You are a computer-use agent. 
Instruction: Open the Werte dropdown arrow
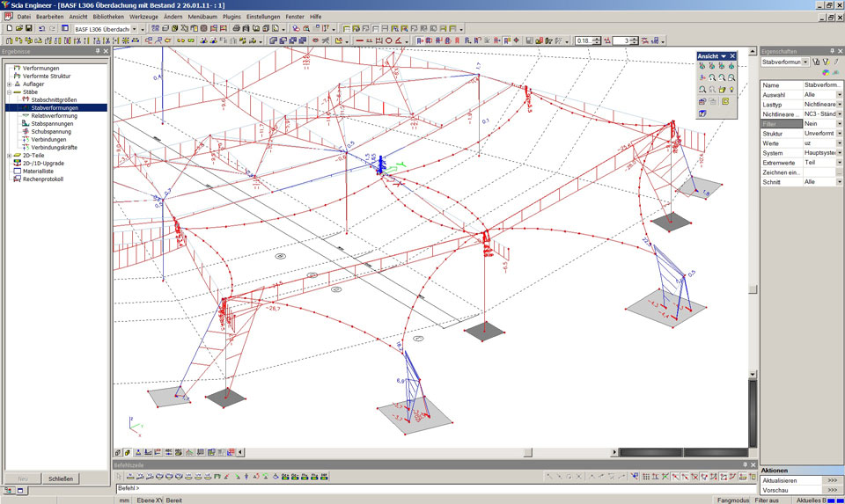[x=839, y=142]
